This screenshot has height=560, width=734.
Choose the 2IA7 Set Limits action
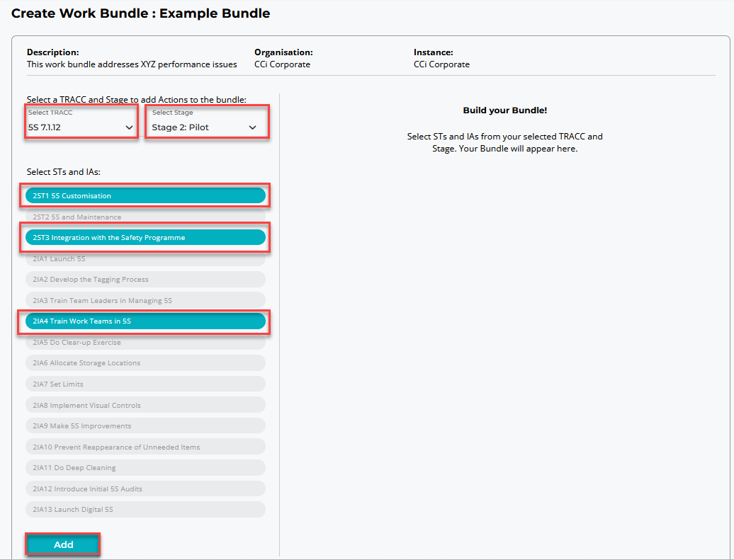[145, 384]
